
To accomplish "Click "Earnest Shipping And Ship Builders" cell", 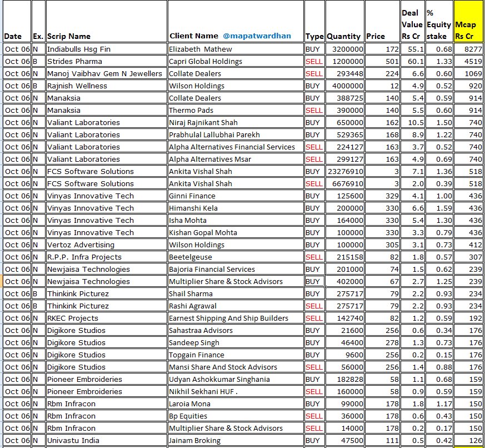I will pyautogui.click(x=236, y=318).
